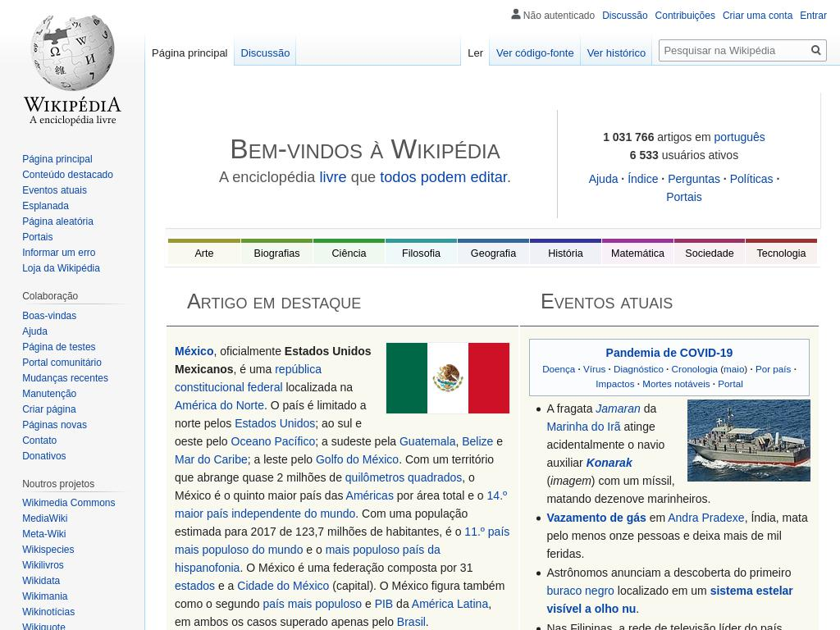
Task: Select the Ver histórico tab
Action: (615, 53)
